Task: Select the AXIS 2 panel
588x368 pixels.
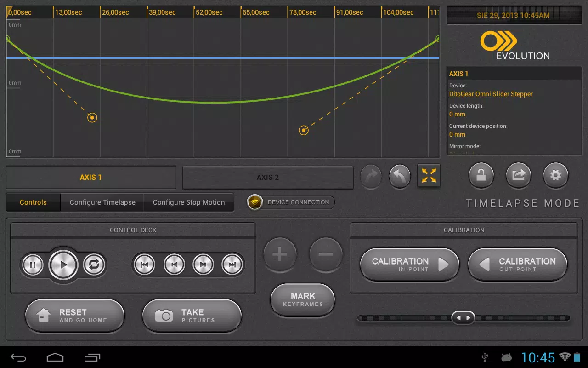Action: click(268, 178)
